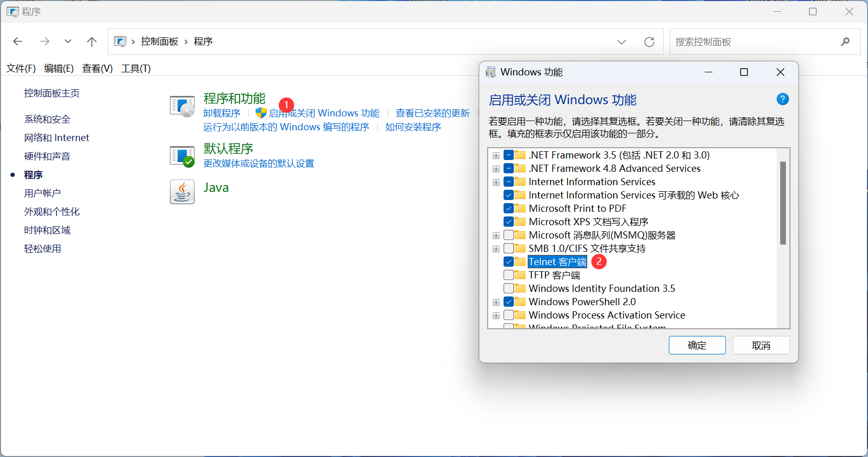This screenshot has width=868, height=457.
Task: Toggle .NET Framework 4.8 Advanced Services checkbox
Action: coord(509,168)
